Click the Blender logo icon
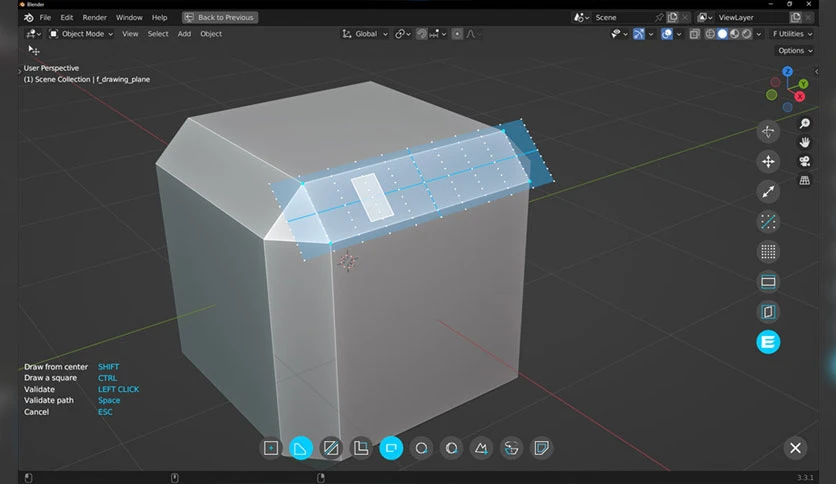Screen dimensions: 836x484 tap(28, 18)
